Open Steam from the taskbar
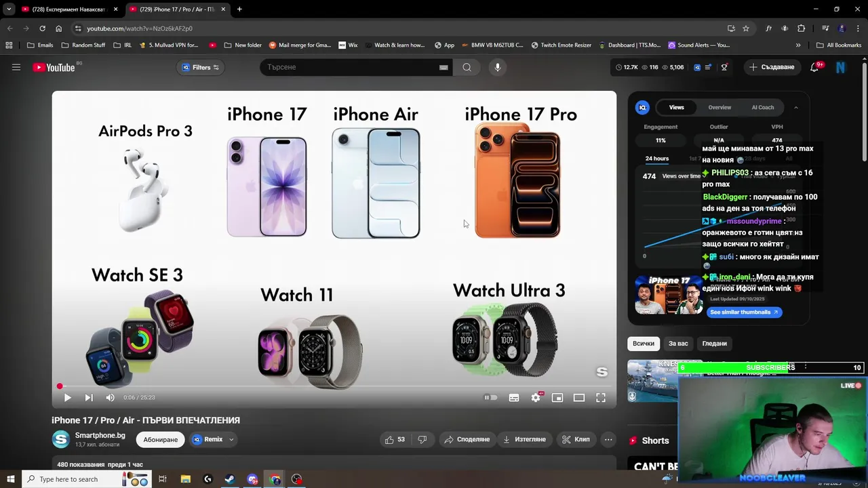868x488 pixels. tap(230, 479)
